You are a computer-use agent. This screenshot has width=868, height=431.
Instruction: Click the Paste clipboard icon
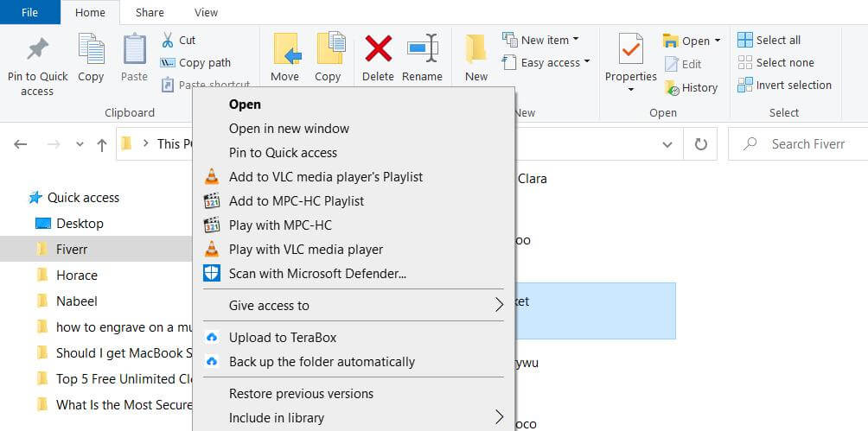point(135,48)
